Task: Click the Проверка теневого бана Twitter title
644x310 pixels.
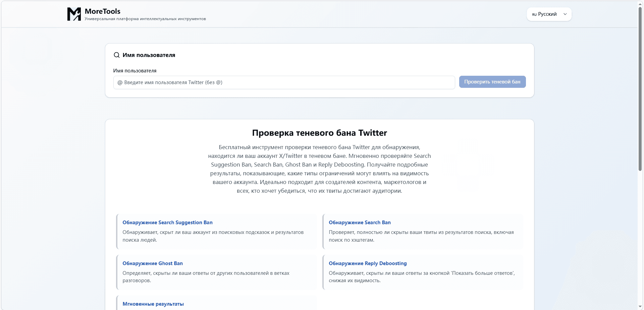Action: point(319,133)
